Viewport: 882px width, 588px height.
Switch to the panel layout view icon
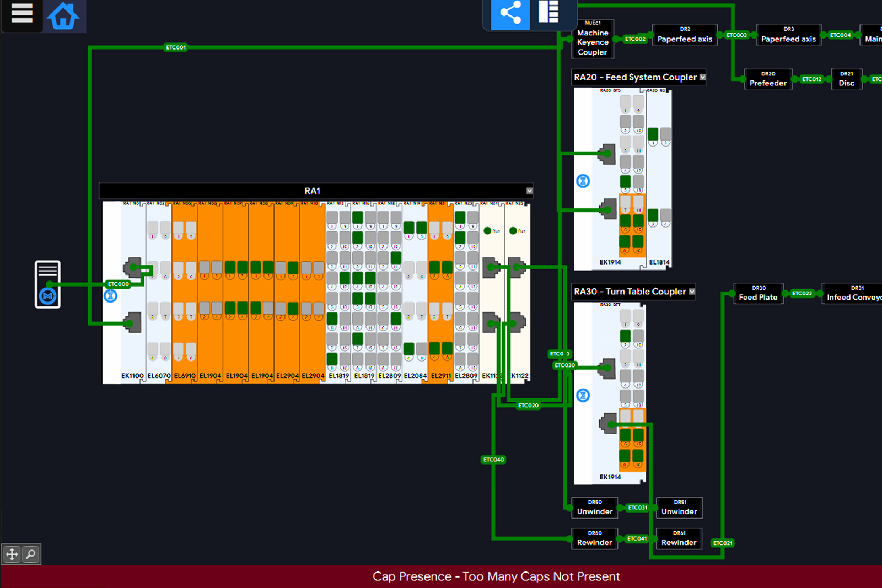click(x=548, y=12)
